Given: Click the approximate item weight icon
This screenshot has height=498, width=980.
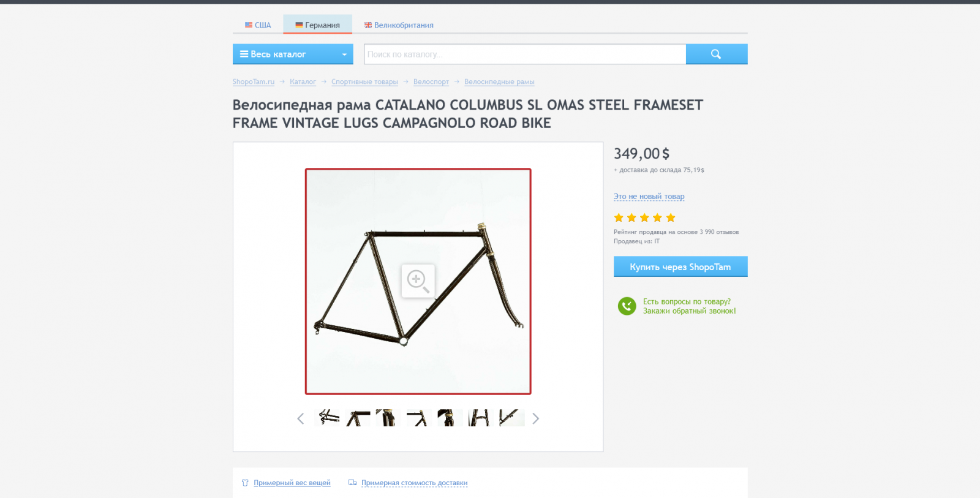Looking at the screenshot, I should click(x=245, y=483).
